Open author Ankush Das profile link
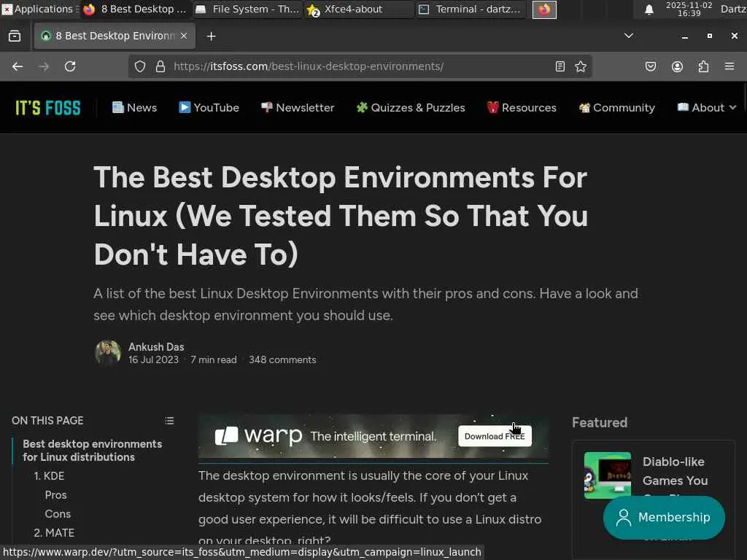 tap(156, 347)
